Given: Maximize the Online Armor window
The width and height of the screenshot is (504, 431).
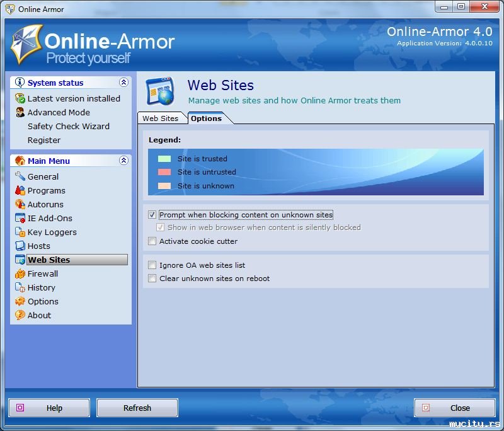Looking at the screenshot, I should (x=461, y=6).
